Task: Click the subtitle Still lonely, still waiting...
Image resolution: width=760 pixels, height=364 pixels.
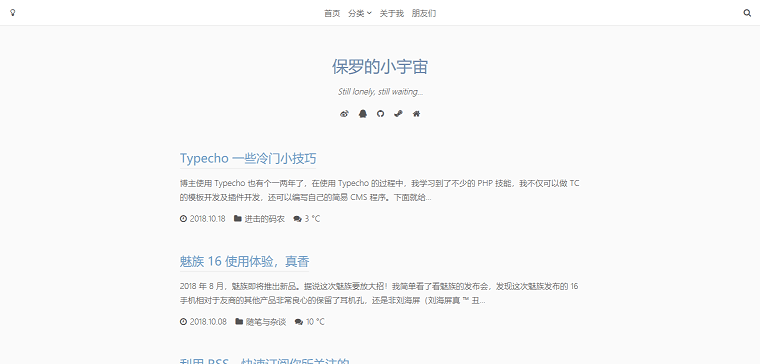Action: pyautogui.click(x=380, y=92)
